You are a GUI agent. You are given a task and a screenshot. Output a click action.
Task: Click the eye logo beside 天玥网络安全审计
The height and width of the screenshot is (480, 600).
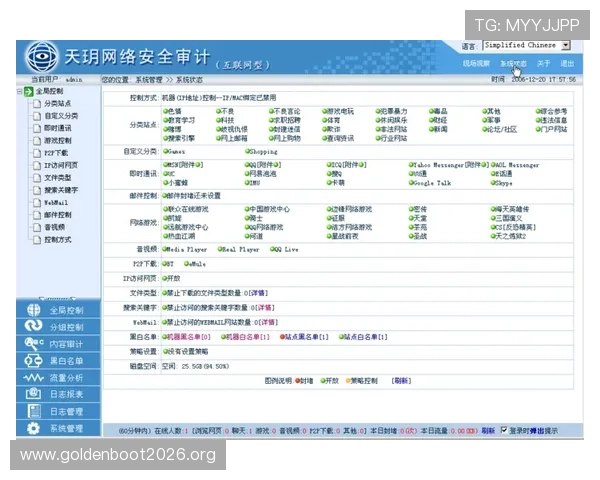pos(42,57)
